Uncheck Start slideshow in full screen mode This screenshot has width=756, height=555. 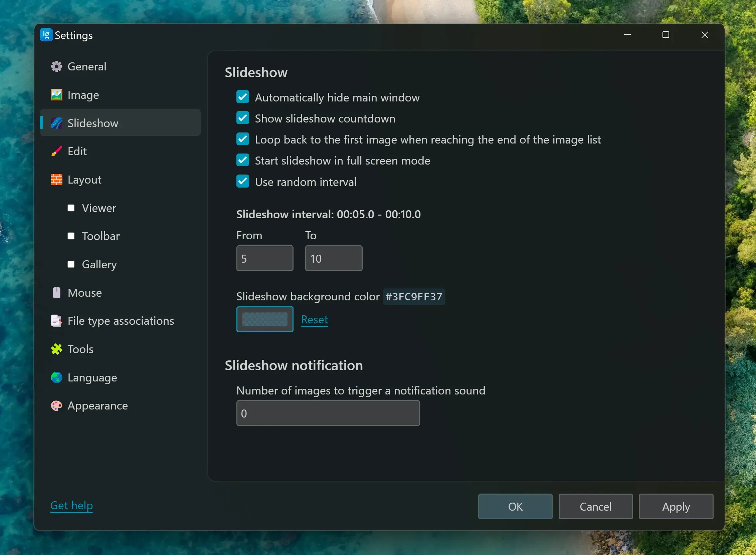point(242,160)
